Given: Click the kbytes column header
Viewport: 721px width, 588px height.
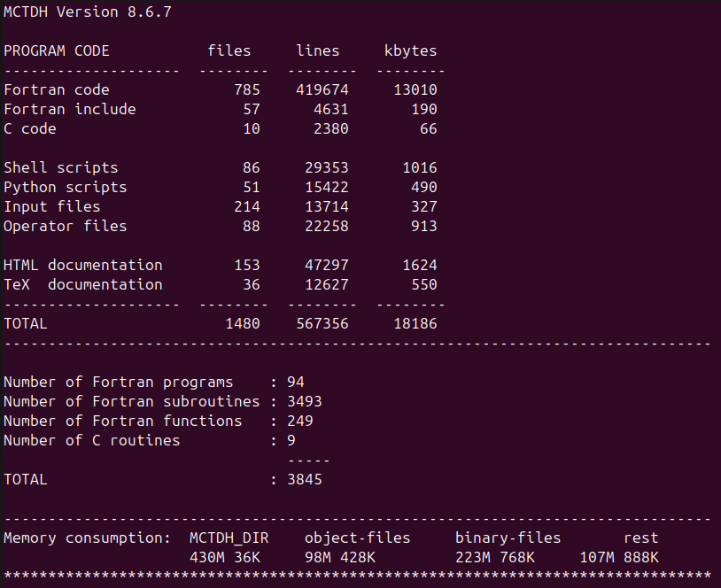Looking at the screenshot, I should point(410,50).
